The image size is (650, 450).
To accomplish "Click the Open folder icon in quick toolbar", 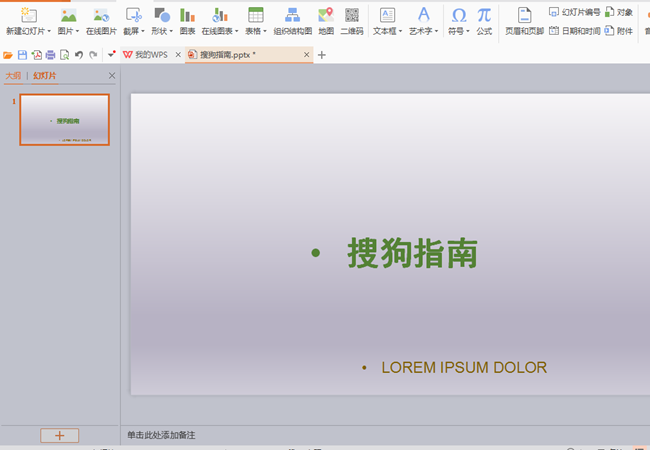I will (8, 55).
